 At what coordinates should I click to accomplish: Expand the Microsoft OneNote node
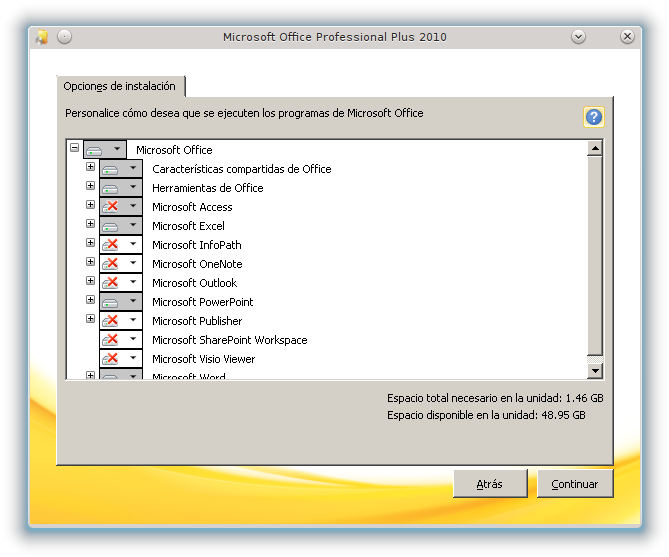(x=90, y=261)
